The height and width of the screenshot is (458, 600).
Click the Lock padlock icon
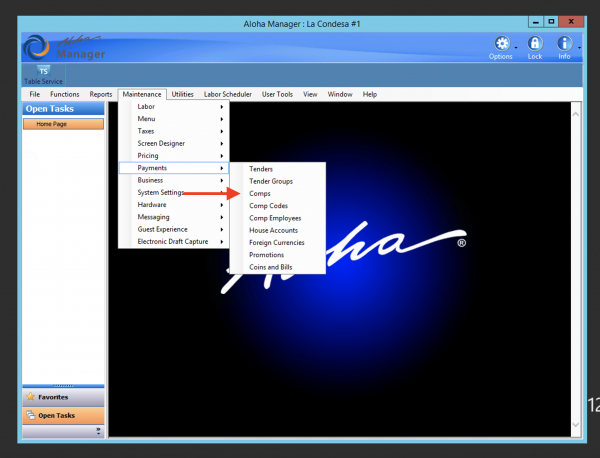coord(535,44)
